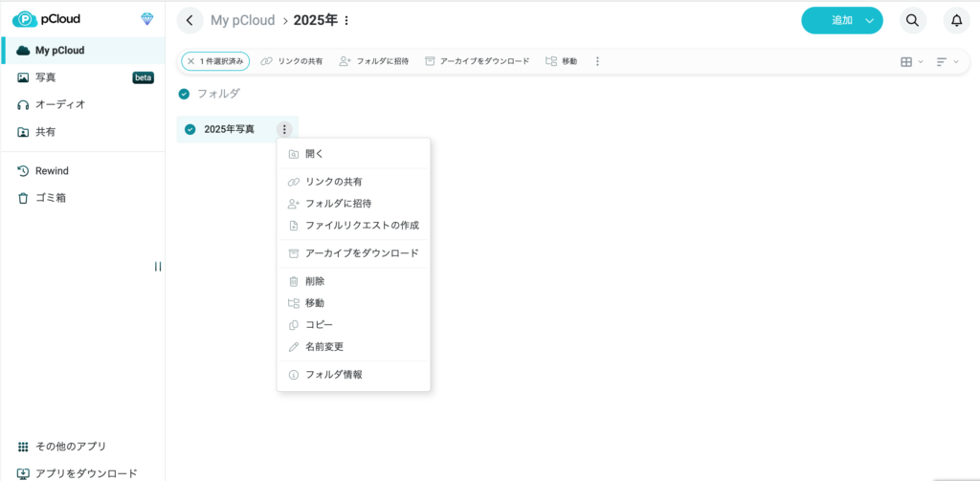980x481 pixels.
Task: Open the 2025年写真 folder three-dot menu
Action: (x=284, y=129)
